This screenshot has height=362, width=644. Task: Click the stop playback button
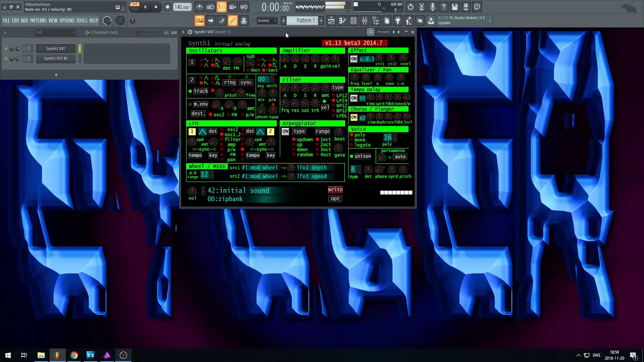pyautogui.click(x=156, y=7)
